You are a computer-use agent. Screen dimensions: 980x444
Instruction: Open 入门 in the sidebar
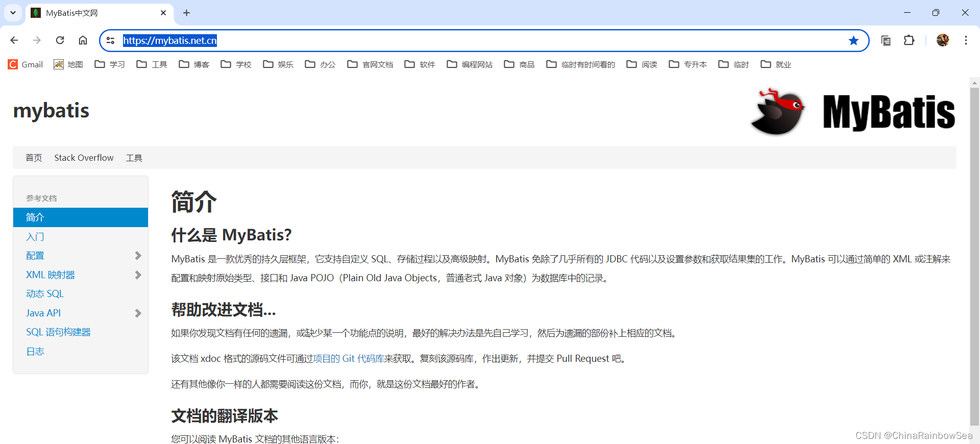tap(35, 237)
